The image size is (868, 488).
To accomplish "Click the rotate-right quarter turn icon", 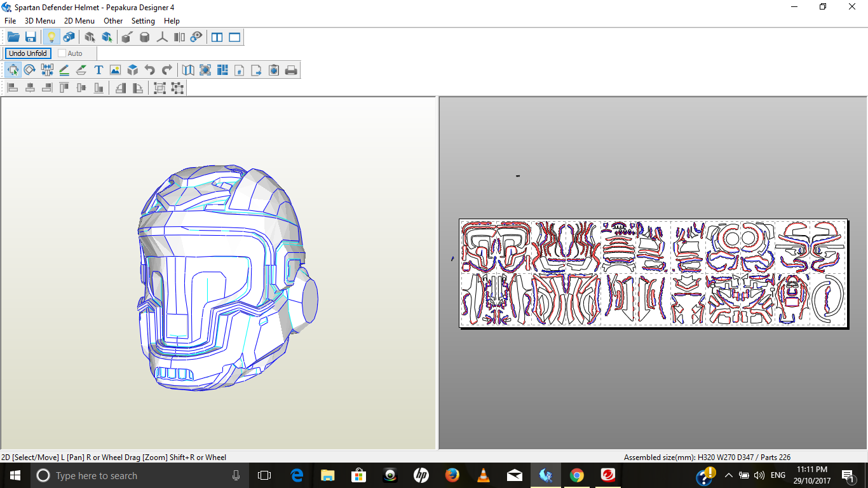I will (137, 88).
